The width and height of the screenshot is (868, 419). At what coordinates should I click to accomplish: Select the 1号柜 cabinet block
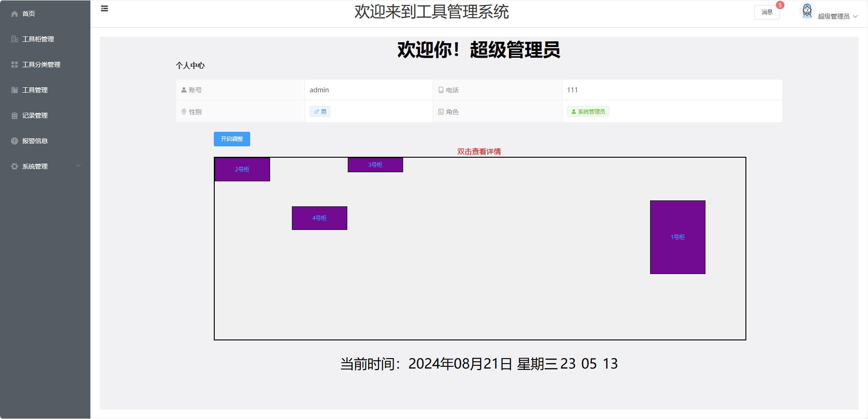pos(677,237)
